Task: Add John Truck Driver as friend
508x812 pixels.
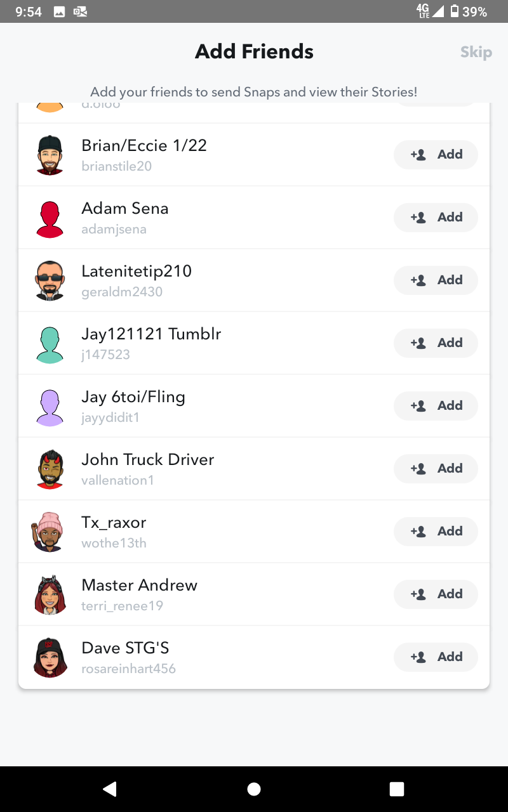Action: tap(436, 469)
